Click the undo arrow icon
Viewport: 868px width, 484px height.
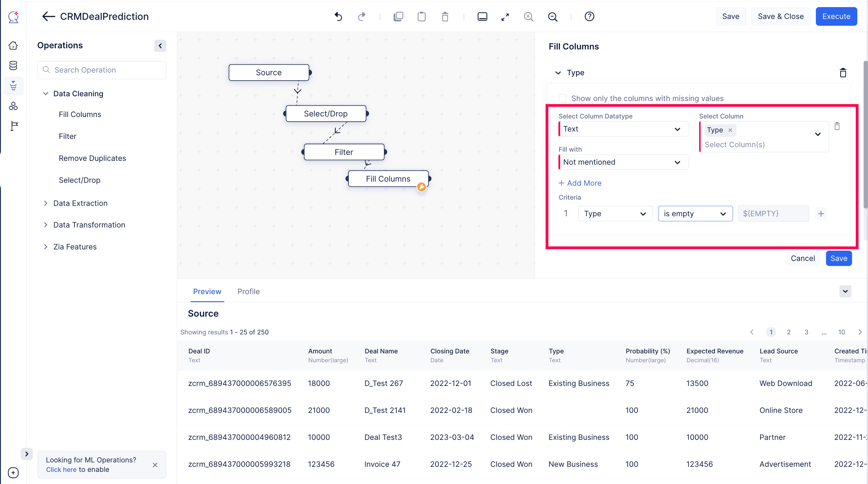[338, 16]
